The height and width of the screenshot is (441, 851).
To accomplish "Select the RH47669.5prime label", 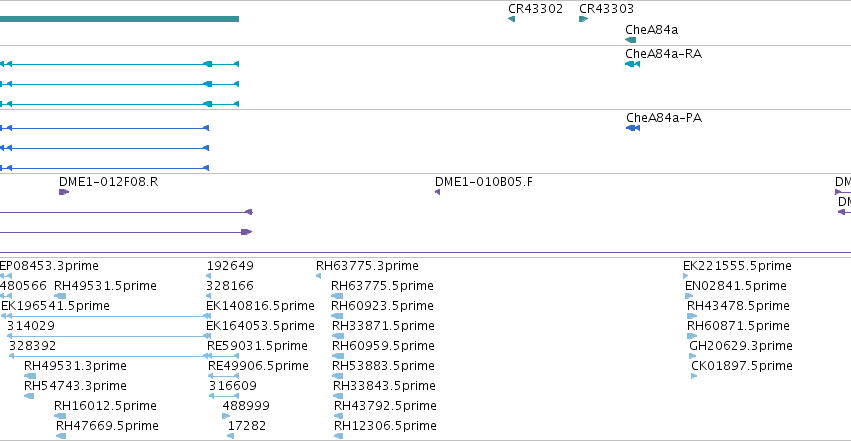I will (107, 426).
